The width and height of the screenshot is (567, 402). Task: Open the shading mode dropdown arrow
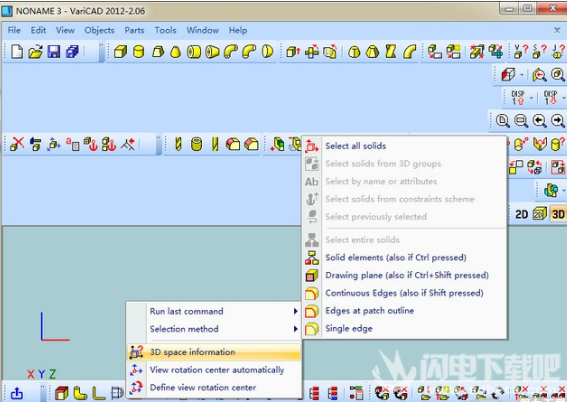pyautogui.click(x=522, y=75)
